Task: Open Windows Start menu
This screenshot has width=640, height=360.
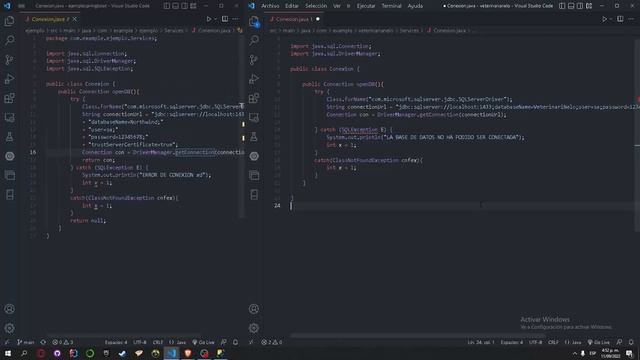Action: (x=8, y=353)
